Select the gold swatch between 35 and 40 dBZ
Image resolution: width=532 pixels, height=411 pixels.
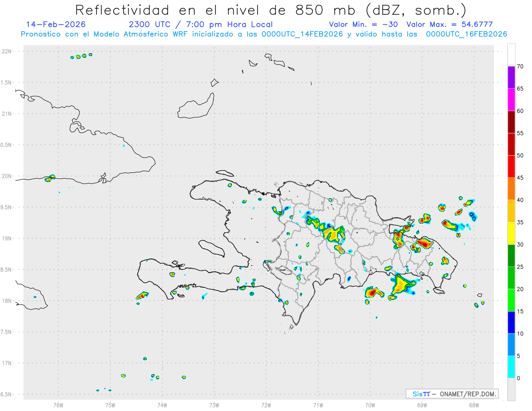[511, 211]
